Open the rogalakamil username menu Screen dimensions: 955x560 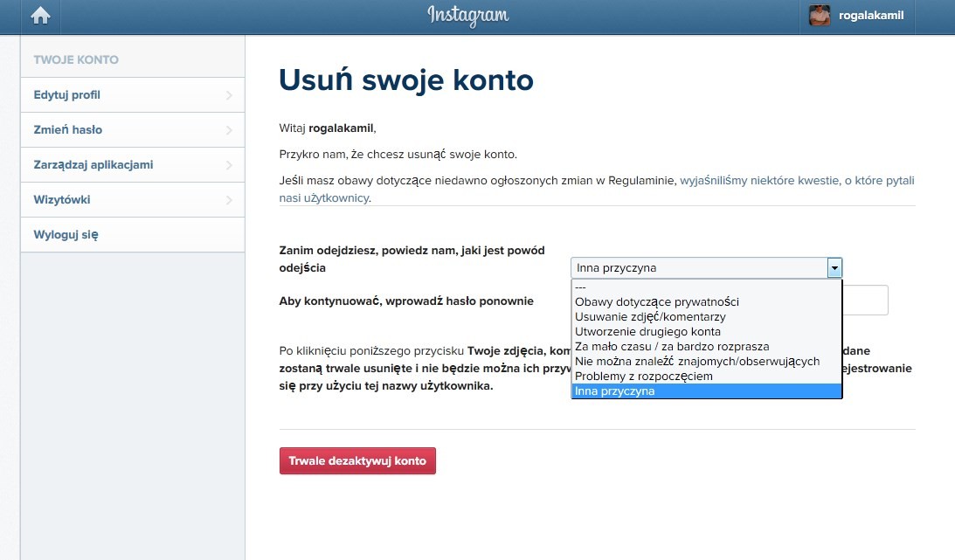(x=871, y=15)
